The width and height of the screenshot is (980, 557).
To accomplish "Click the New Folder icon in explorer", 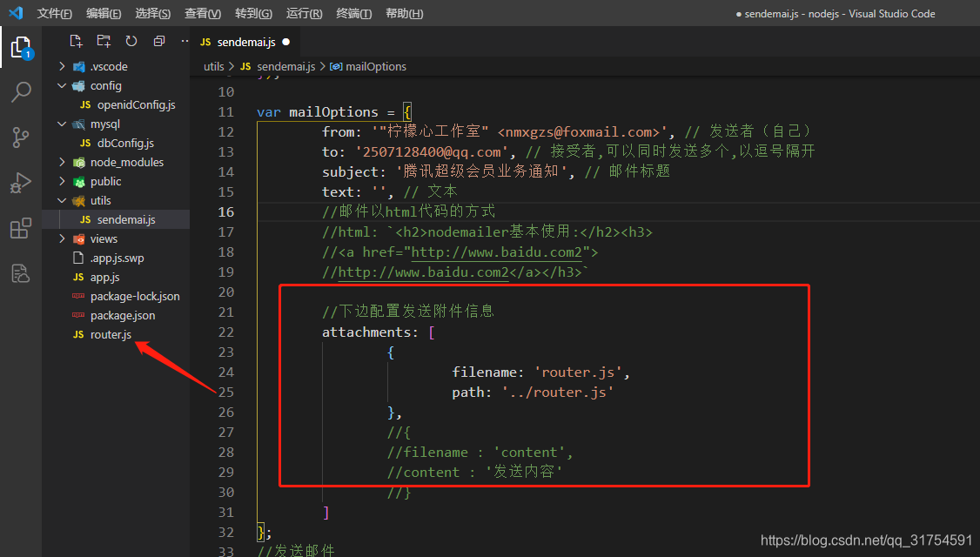I will (104, 41).
